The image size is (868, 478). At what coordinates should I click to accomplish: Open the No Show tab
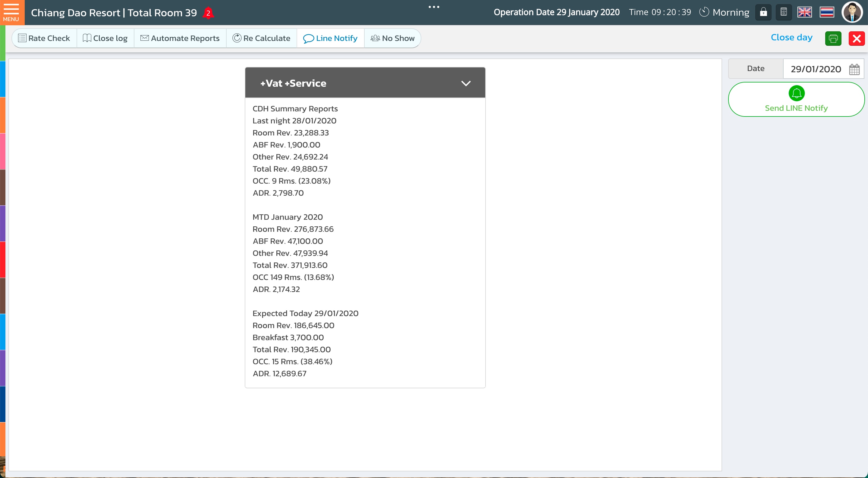pos(392,38)
